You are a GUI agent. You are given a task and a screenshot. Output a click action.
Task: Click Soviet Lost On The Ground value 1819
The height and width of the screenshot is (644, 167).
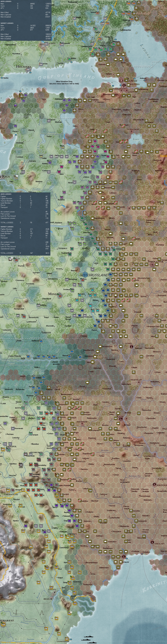tap(47, 246)
